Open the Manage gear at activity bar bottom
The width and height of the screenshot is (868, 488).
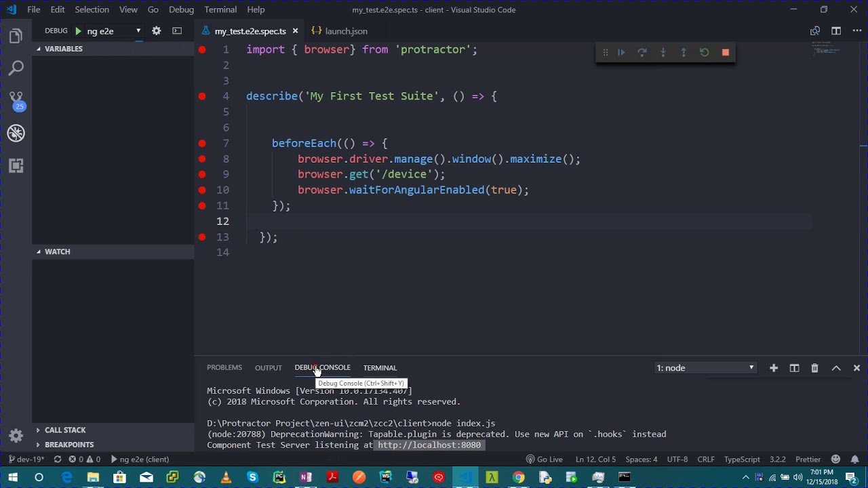(x=16, y=435)
